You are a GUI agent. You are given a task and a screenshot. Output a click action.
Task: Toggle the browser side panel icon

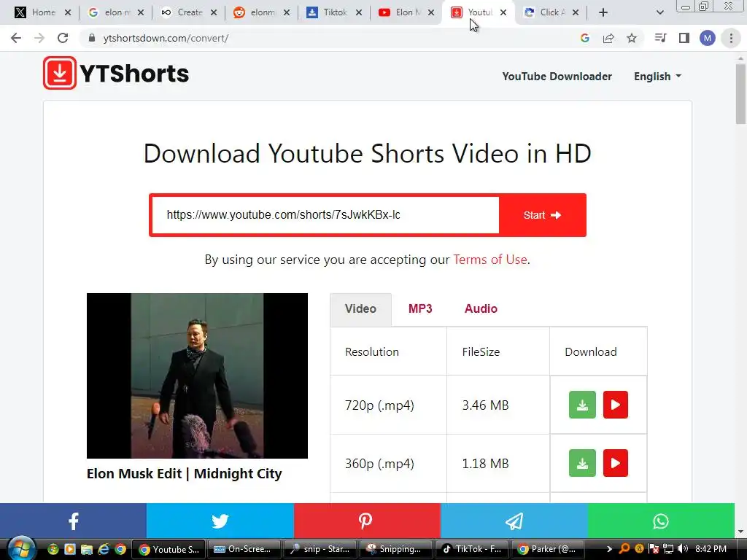point(684,38)
